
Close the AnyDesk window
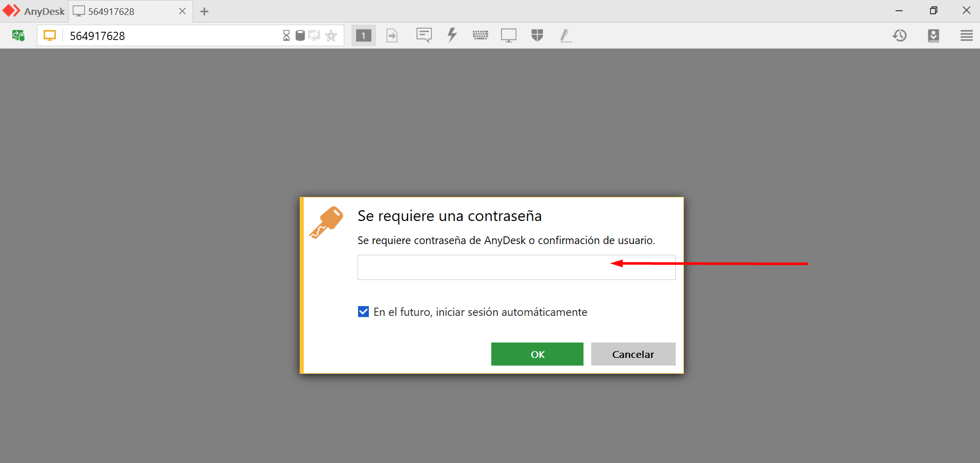coord(967,11)
